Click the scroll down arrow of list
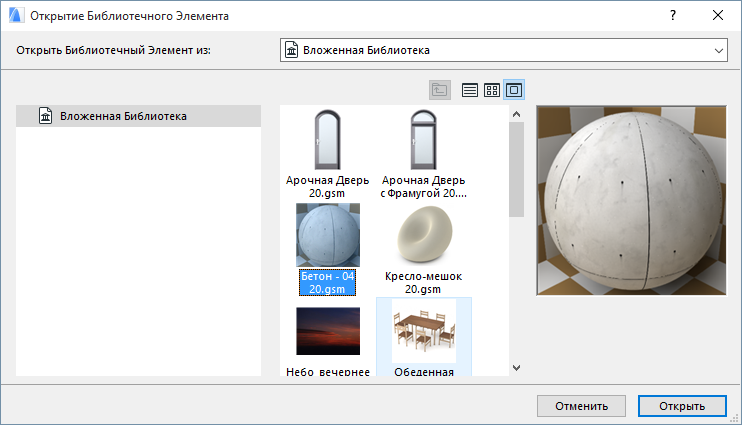This screenshot has width=742, height=425. (517, 368)
